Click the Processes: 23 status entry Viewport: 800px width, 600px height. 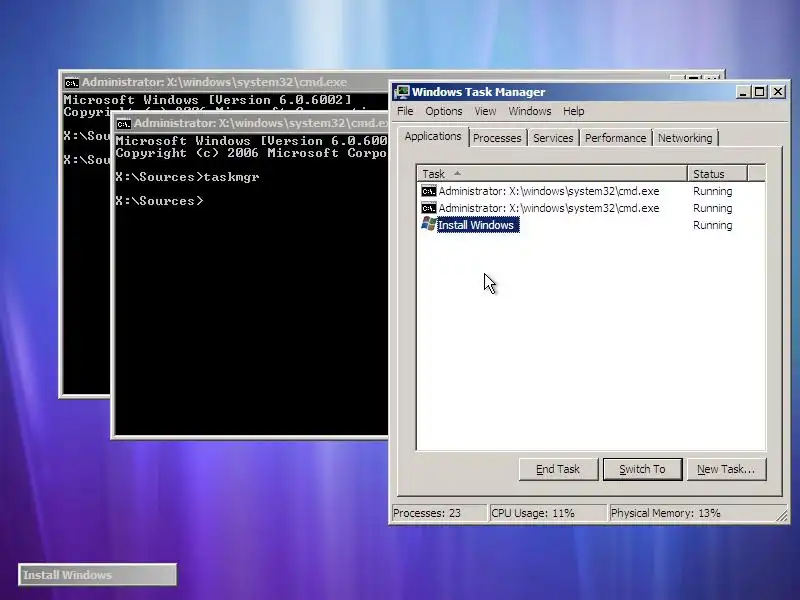pyautogui.click(x=438, y=513)
